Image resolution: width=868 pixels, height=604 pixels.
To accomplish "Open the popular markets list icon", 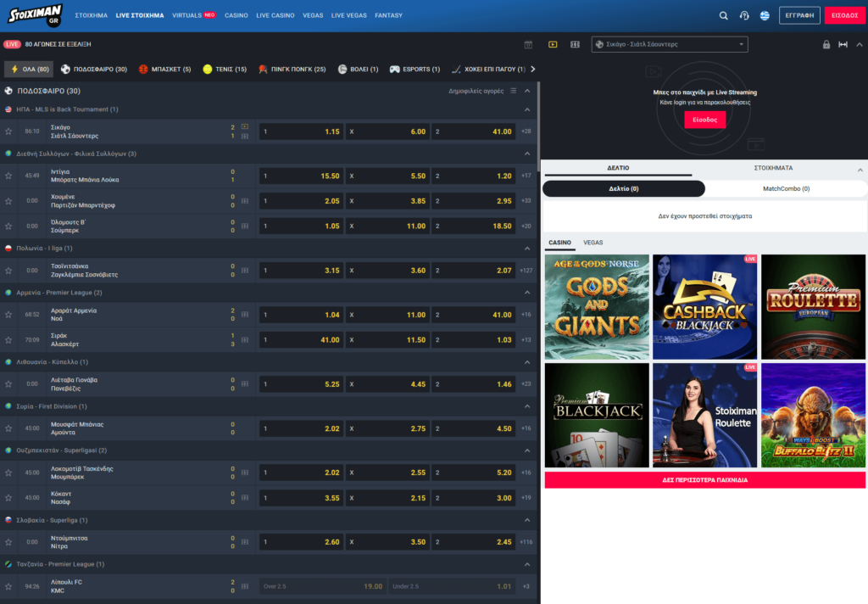I will 513,91.
